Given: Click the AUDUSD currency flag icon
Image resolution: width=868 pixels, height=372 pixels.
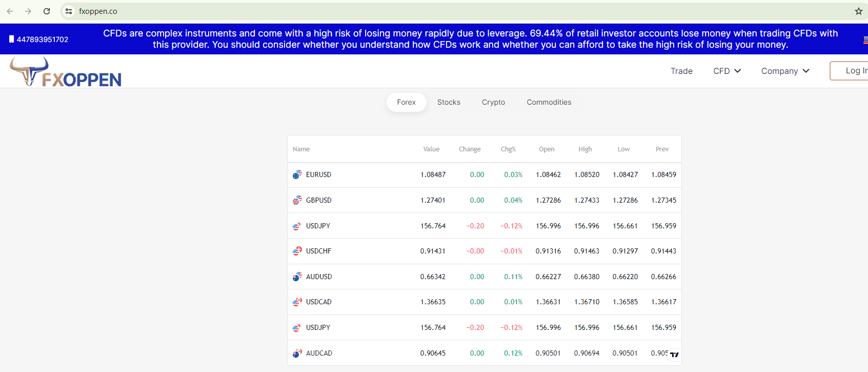Looking at the screenshot, I should click(297, 277).
